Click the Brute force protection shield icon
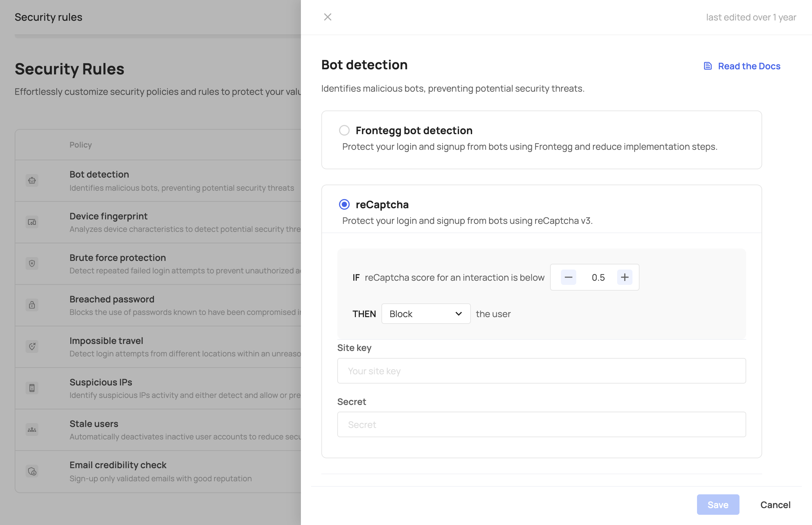The image size is (812, 525). (32, 263)
